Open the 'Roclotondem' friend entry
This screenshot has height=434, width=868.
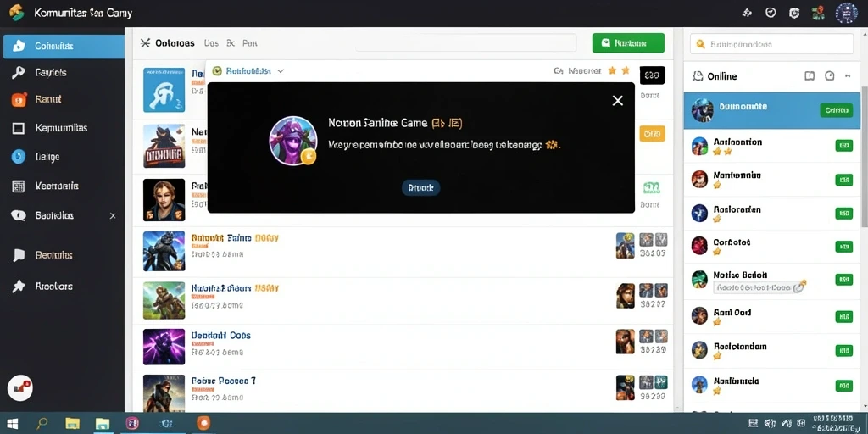click(772, 350)
